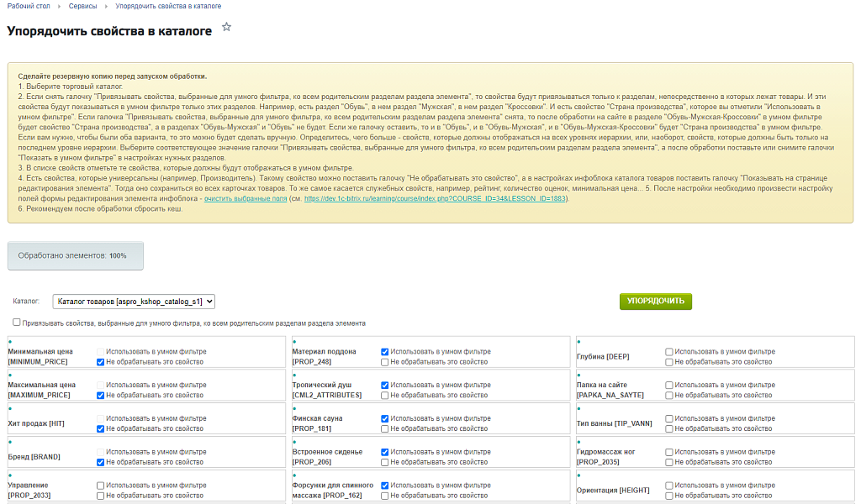The width and height of the screenshot is (861, 504).
Task: Open the Каталог selection dropdown
Action: [134, 301]
